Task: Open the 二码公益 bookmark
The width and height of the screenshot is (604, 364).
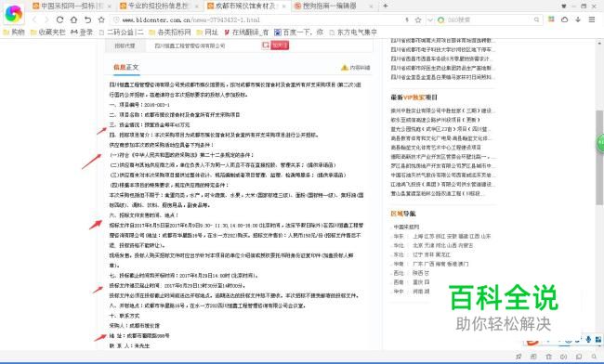Action: 122,32
